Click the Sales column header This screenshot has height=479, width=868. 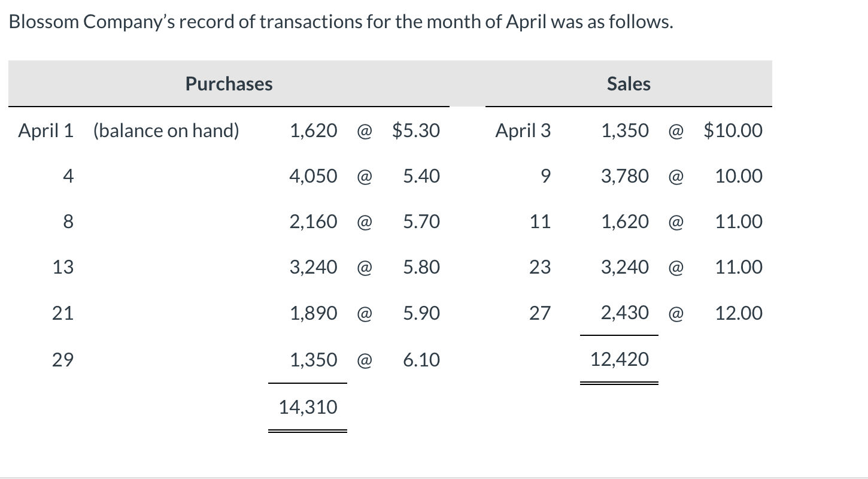click(x=628, y=84)
